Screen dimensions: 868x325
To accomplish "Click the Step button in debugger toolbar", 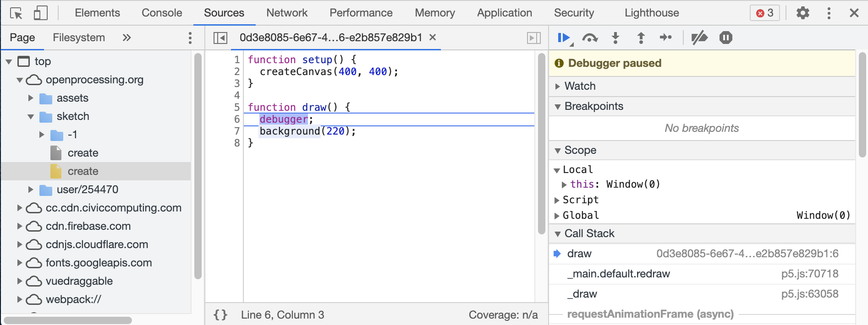I will (x=665, y=38).
